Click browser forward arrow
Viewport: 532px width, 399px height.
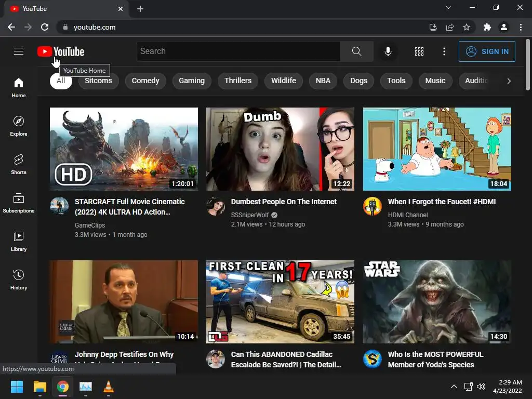click(x=28, y=27)
